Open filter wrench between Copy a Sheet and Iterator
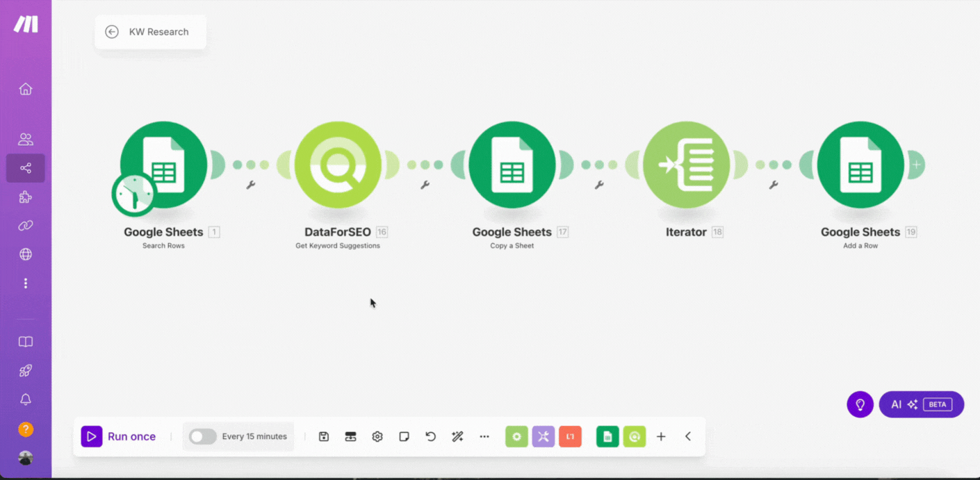Viewport: 980px width, 480px height. click(599, 185)
